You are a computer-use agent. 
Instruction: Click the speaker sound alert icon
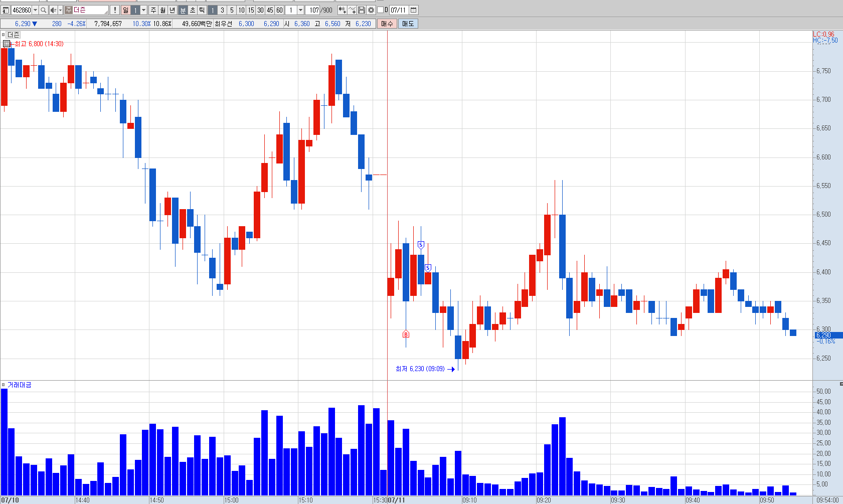53,10
